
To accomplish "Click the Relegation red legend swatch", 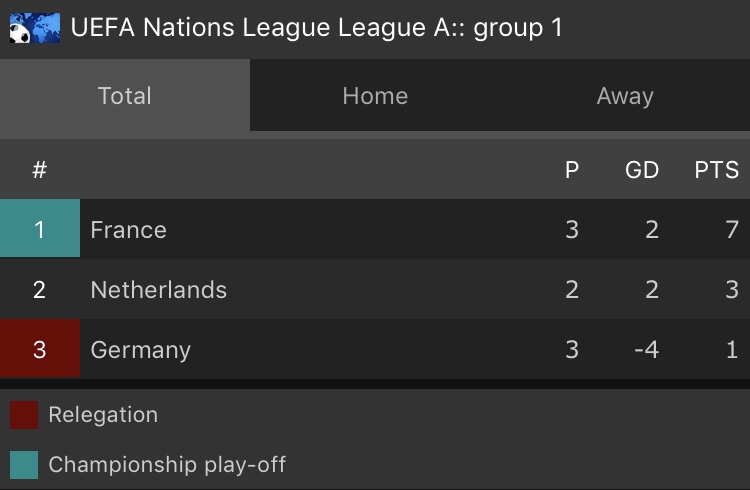I will [24, 415].
